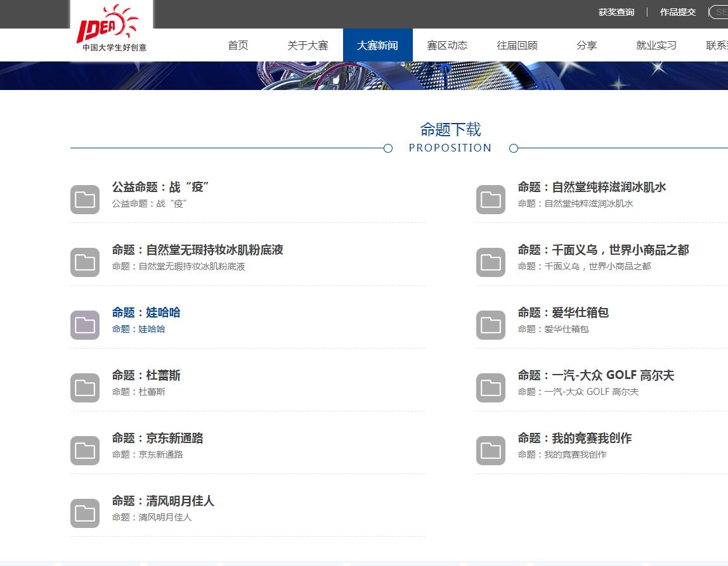Viewport: 728px width, 566px height.
Task: Click the 作品提交 link
Action: 677,12
